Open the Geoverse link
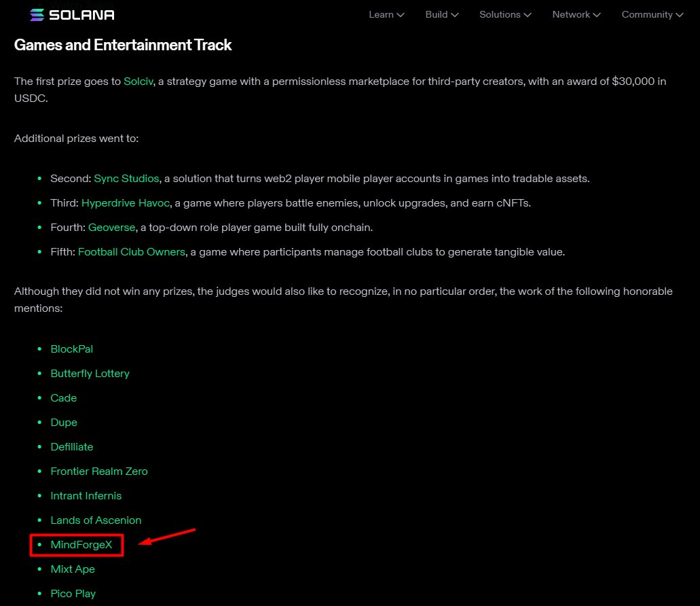Viewport: 700px width, 606px height. click(x=111, y=228)
